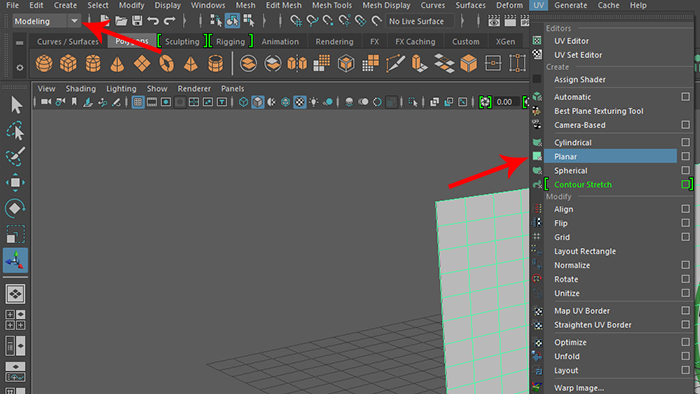Viewport: 700px width, 394px height.
Task: Create a polygon torus from the shelf
Action: click(167, 63)
